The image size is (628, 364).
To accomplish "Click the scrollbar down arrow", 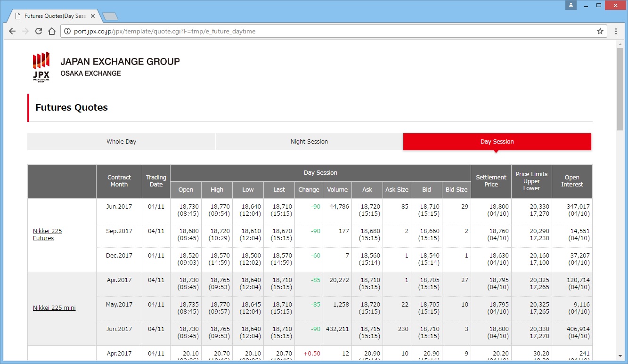I will point(620,356).
